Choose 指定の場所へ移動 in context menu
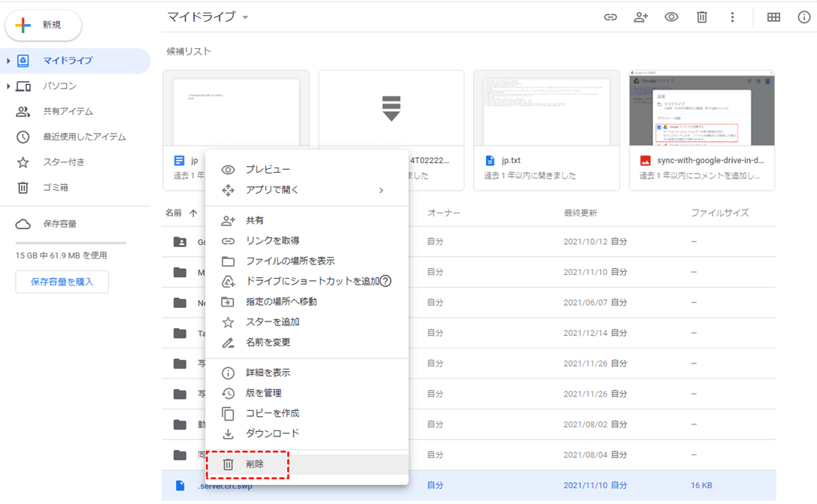This screenshot has width=817, height=504. (x=307, y=301)
